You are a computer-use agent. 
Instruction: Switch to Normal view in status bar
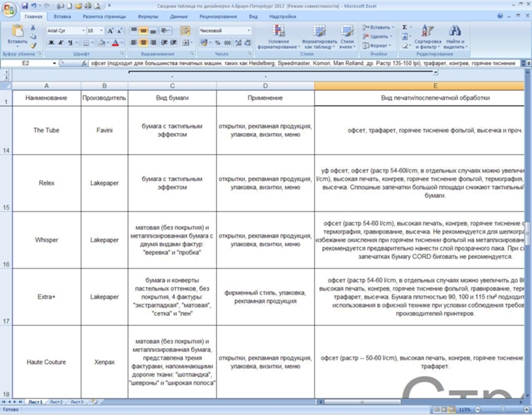pyautogui.click(x=437, y=410)
